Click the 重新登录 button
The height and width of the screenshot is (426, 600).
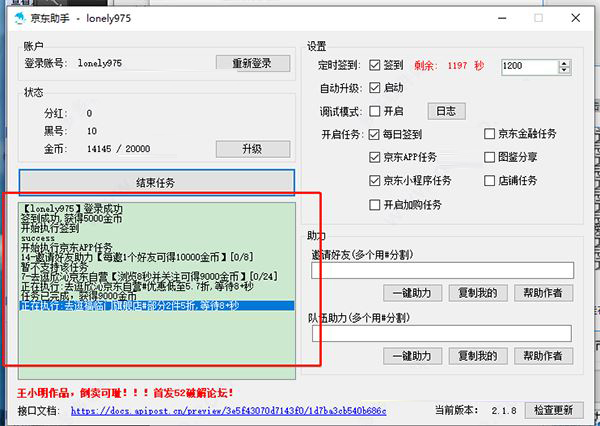coord(253,63)
